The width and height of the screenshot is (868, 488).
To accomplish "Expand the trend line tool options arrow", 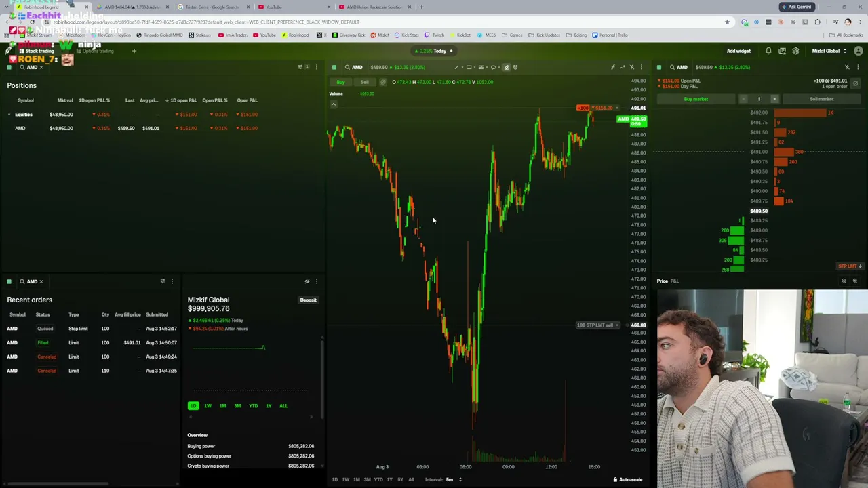I will pos(462,67).
